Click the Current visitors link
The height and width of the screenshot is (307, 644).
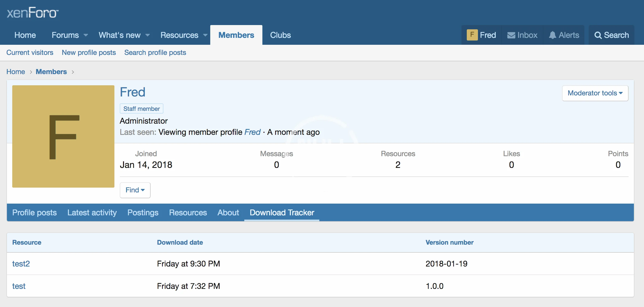pos(30,52)
